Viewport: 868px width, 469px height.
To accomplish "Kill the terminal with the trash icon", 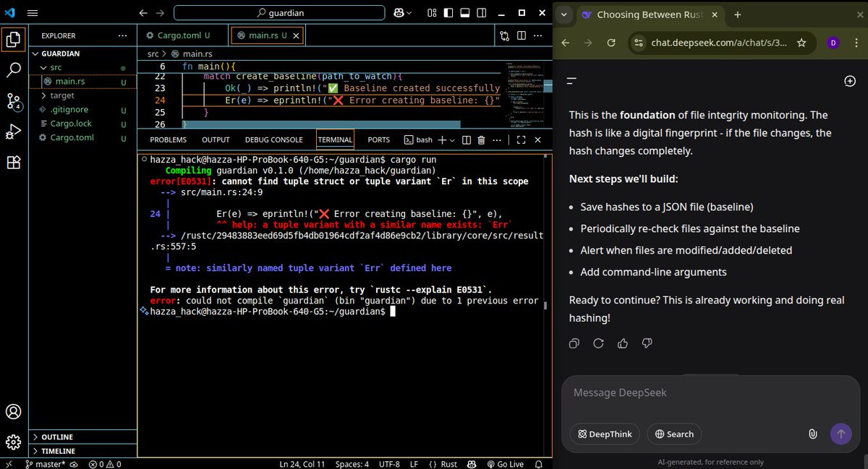I will tap(481, 139).
